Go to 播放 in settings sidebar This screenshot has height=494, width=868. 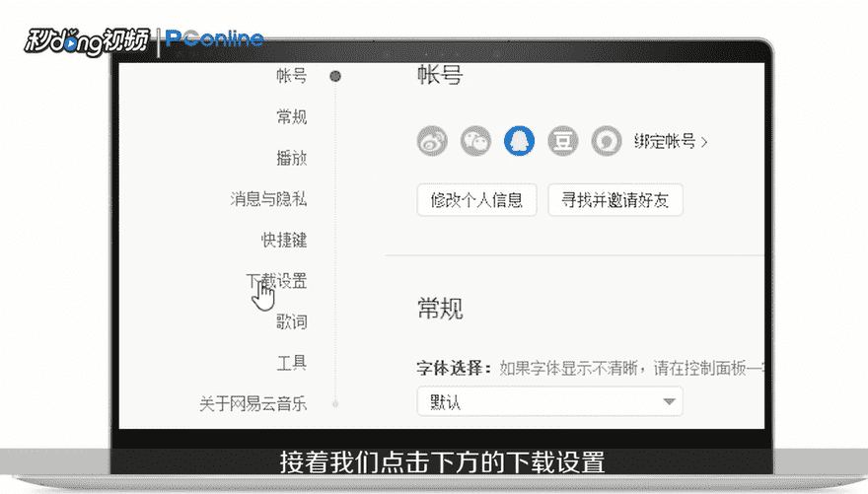click(292, 158)
